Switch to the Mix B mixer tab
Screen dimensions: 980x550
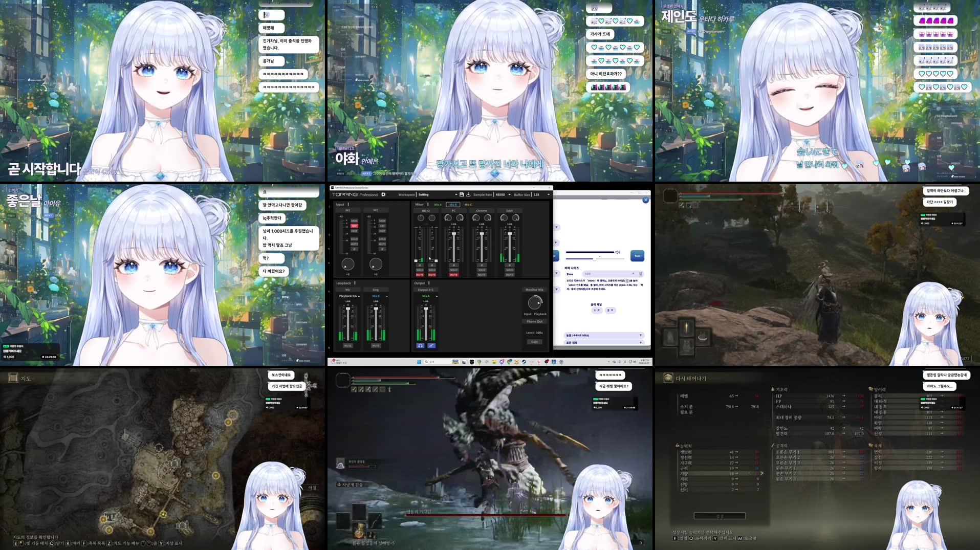453,205
